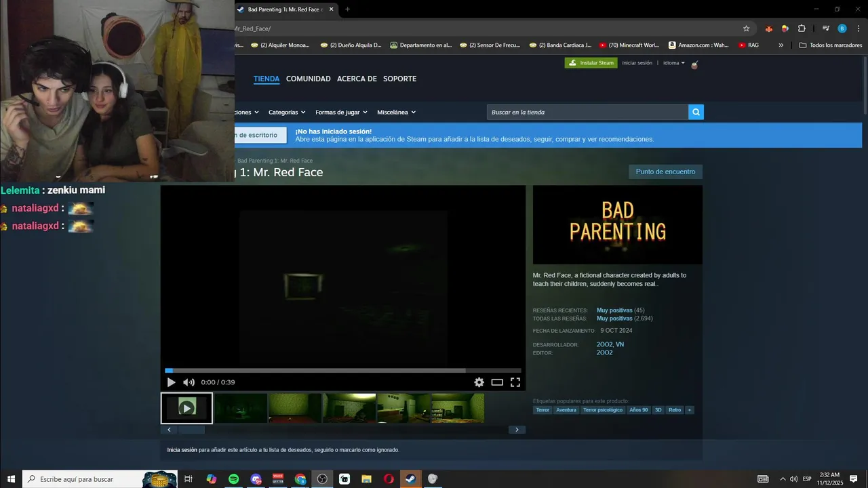Open the Chrome profile avatar
This screenshot has height=488, width=868.
pos(842,28)
